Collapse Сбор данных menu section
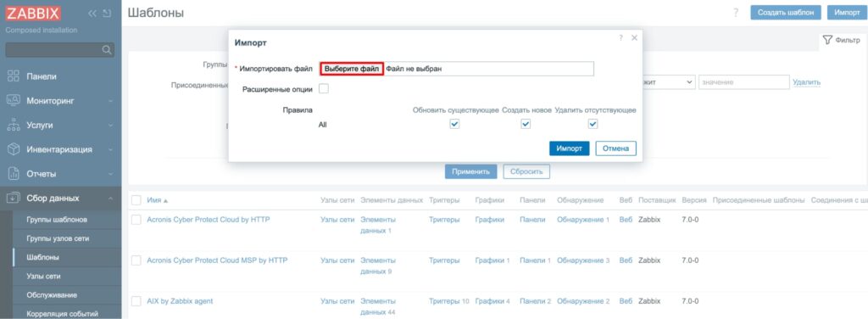The image size is (868, 319). pyautogui.click(x=111, y=199)
